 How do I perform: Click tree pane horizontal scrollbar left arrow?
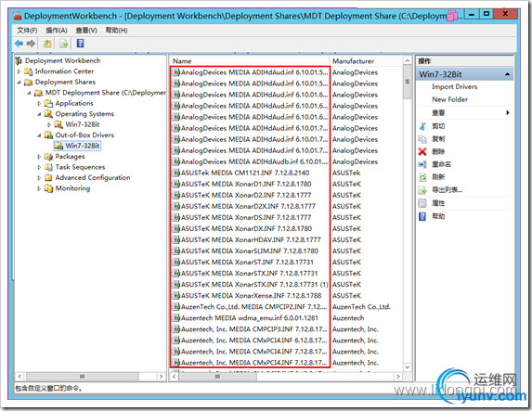pos(19,377)
